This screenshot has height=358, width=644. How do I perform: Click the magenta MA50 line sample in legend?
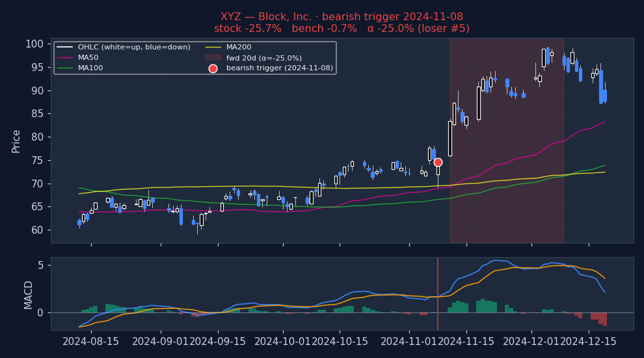(64, 57)
